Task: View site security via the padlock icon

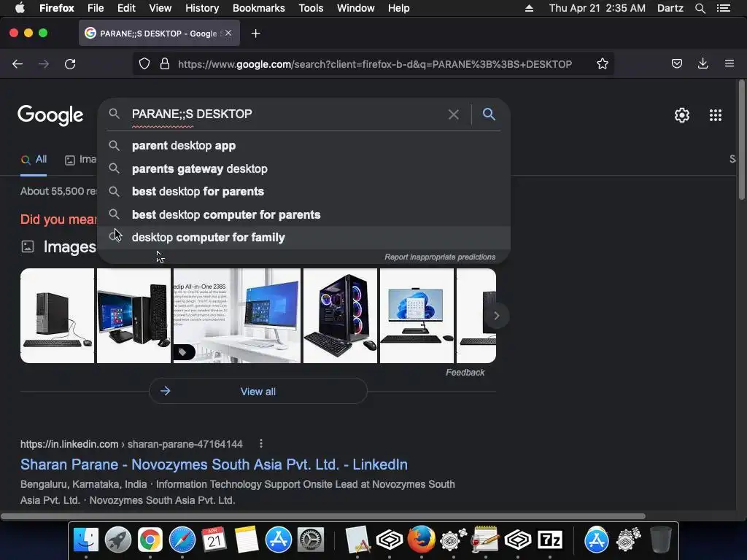Action: tap(165, 64)
